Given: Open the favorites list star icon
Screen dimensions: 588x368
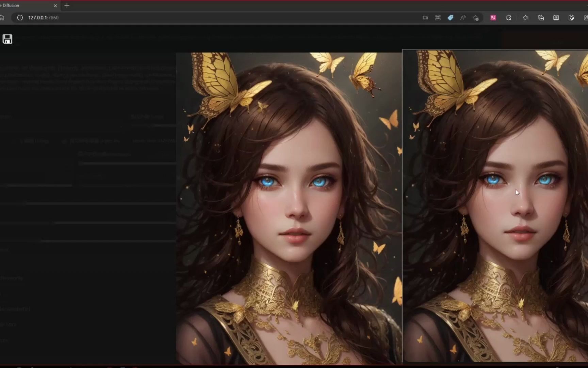Looking at the screenshot, I should (525, 17).
